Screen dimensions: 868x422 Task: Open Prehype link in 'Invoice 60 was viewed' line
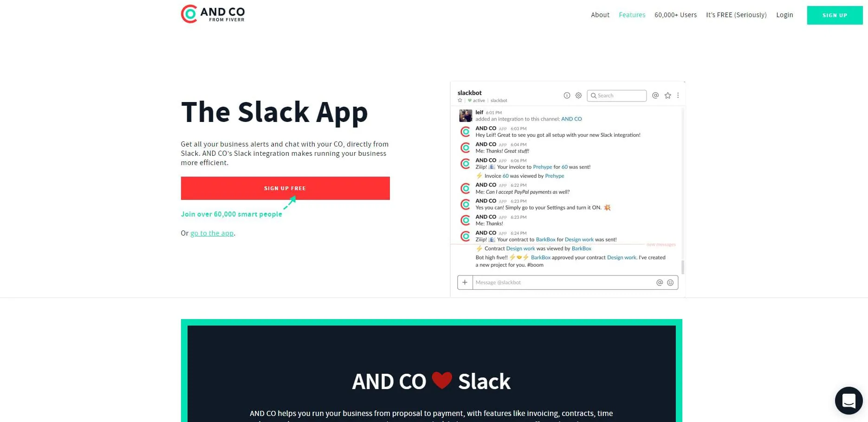click(555, 176)
